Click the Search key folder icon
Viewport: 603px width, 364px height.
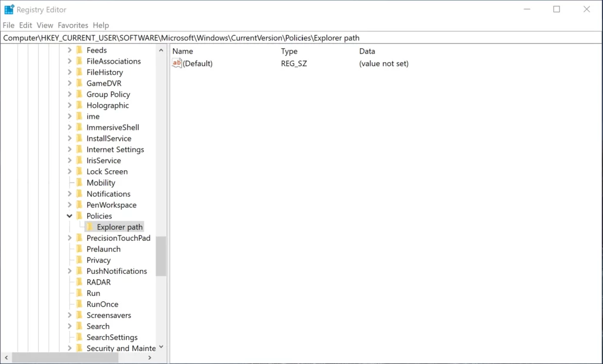coord(80,326)
